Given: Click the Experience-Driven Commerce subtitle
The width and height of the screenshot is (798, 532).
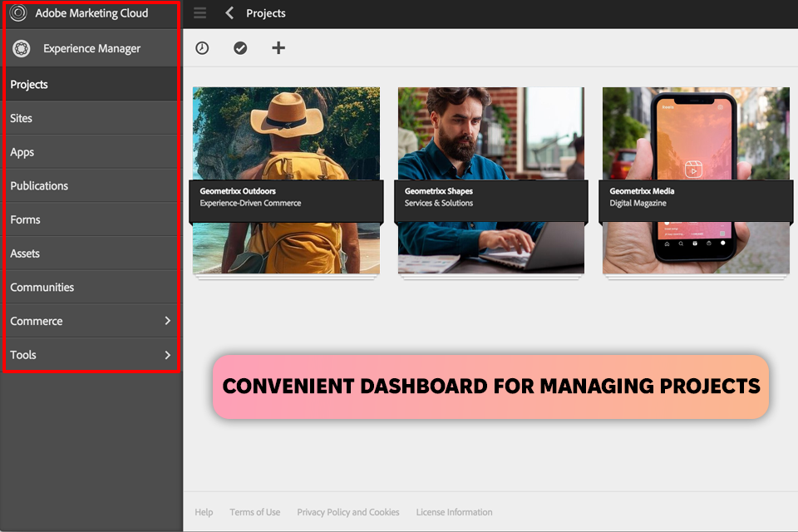Looking at the screenshot, I should tap(250, 203).
